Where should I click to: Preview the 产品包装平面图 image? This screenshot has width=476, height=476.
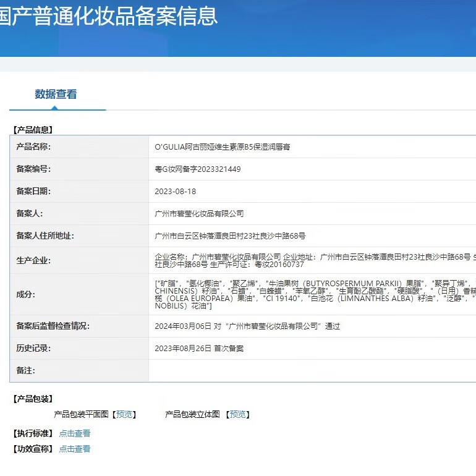[x=124, y=414]
